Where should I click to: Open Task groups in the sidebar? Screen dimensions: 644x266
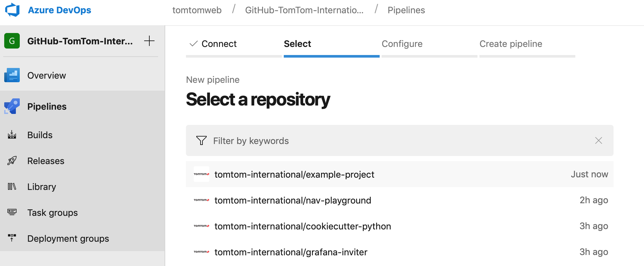(x=82, y=213)
